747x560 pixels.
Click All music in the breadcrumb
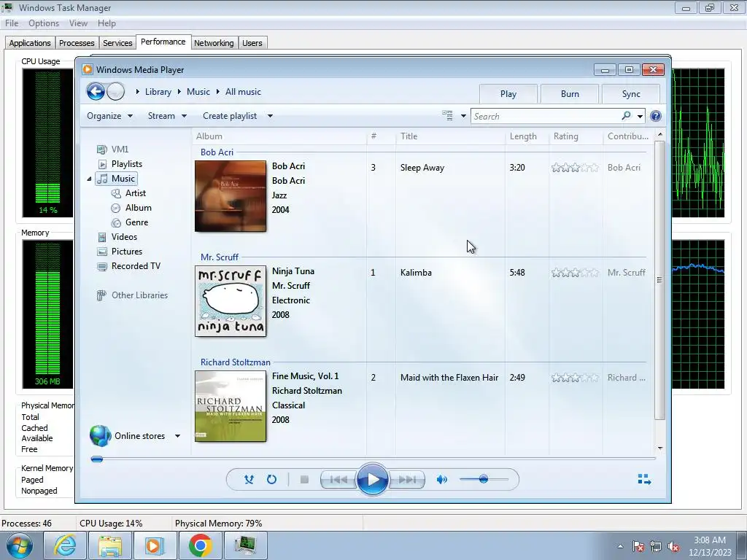243,92
